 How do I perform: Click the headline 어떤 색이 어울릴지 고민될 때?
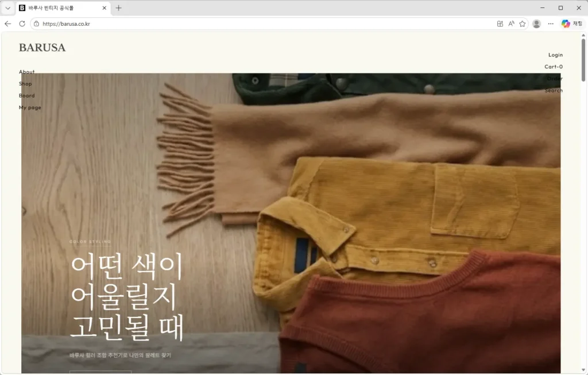pyautogui.click(x=127, y=296)
